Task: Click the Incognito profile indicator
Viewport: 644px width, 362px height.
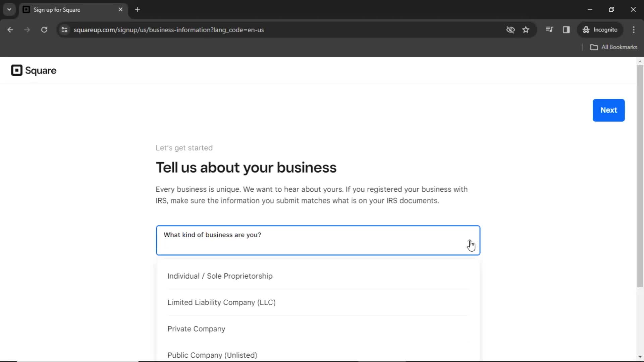Action: coord(600,30)
